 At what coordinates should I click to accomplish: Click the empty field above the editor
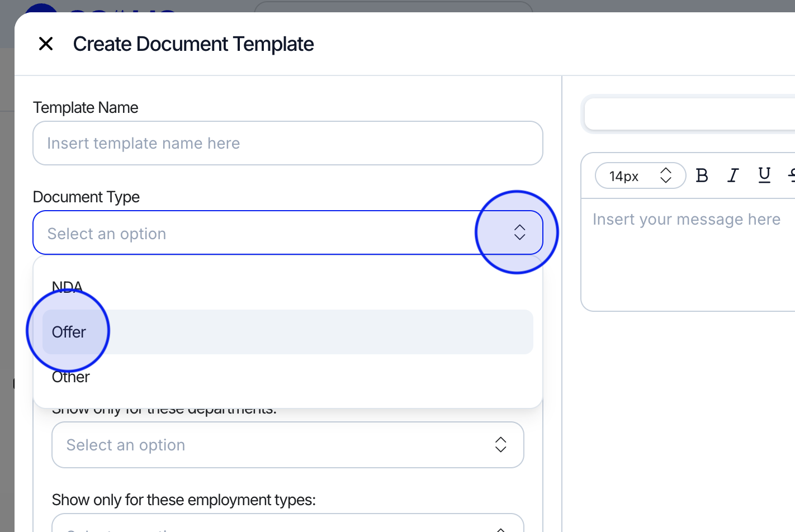point(688,115)
